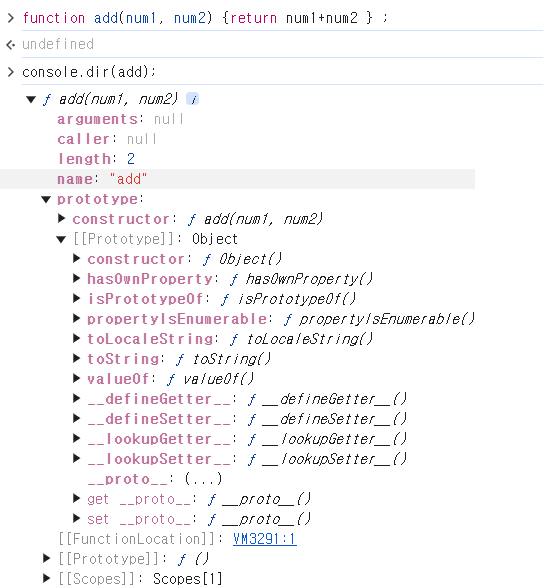The height and width of the screenshot is (588, 543).
Task: Expand the valueOf entry
Action: [76, 378]
